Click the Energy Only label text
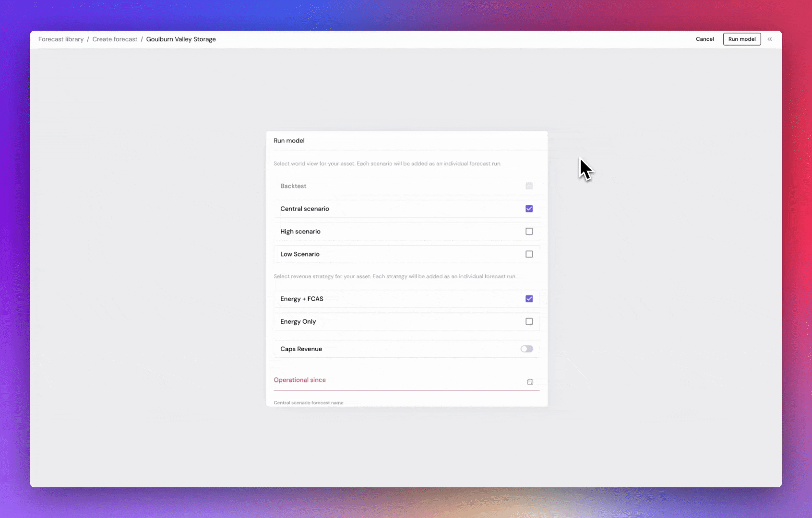The height and width of the screenshot is (518, 812). 298,322
